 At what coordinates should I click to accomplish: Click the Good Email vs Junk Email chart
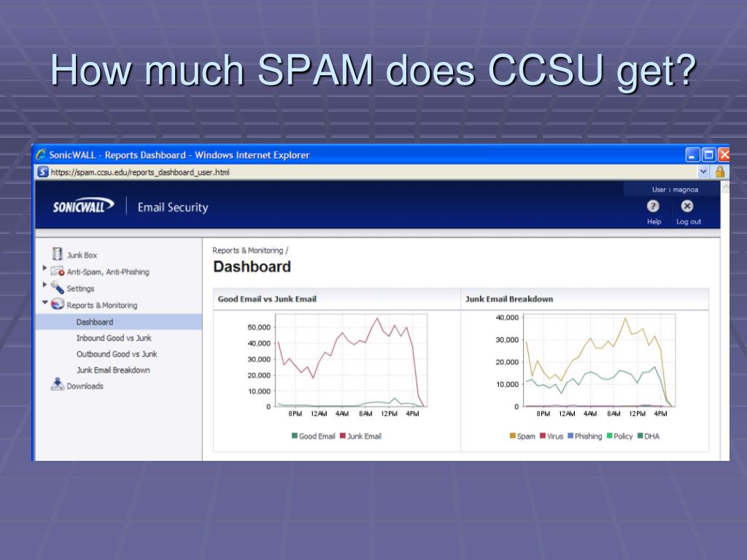tap(351, 360)
